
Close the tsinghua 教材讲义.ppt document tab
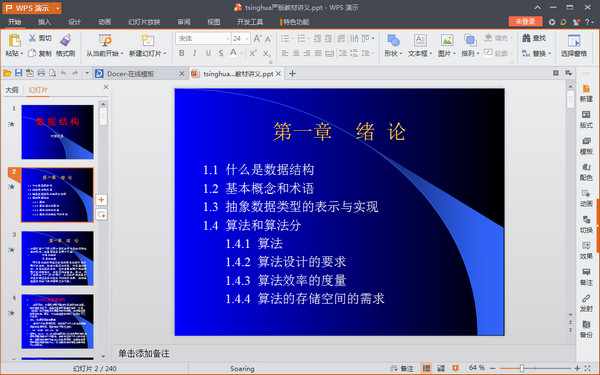pyautogui.click(x=278, y=73)
